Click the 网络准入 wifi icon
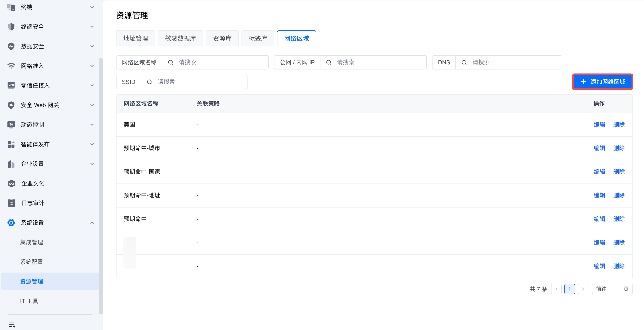 click(x=11, y=66)
